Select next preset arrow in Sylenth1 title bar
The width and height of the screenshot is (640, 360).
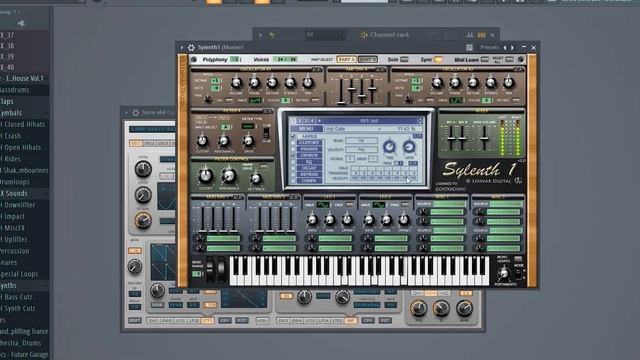click(512, 48)
